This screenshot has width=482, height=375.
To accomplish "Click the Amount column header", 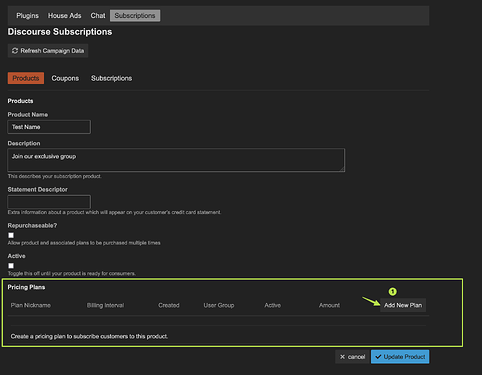I will tap(329, 305).
